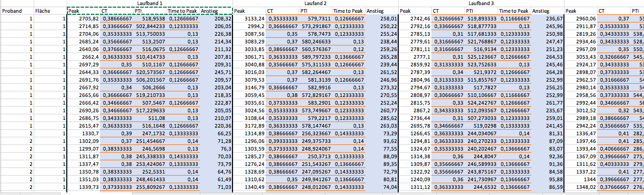The height and width of the screenshot is (195, 644).
Task: Select the Anstieg value 203,04
Action: coord(216,87)
